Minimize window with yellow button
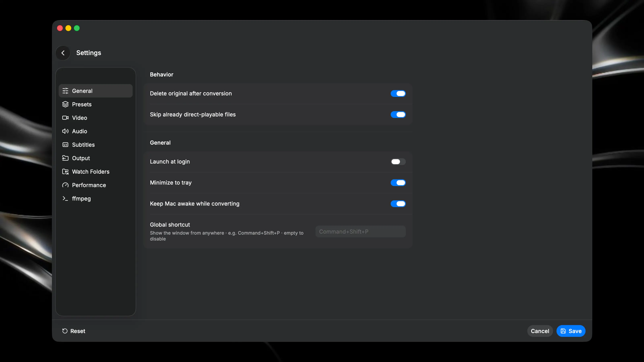644x362 pixels. click(68, 28)
